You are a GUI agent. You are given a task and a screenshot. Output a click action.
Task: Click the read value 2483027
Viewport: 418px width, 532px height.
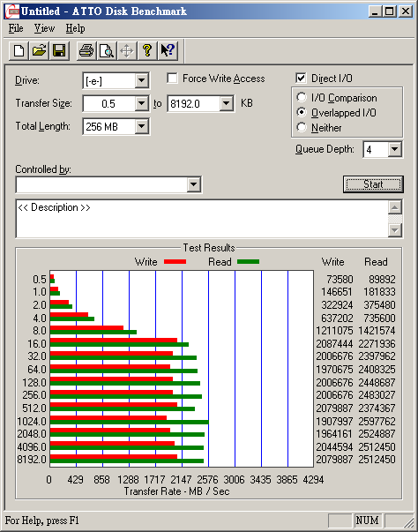(x=377, y=395)
